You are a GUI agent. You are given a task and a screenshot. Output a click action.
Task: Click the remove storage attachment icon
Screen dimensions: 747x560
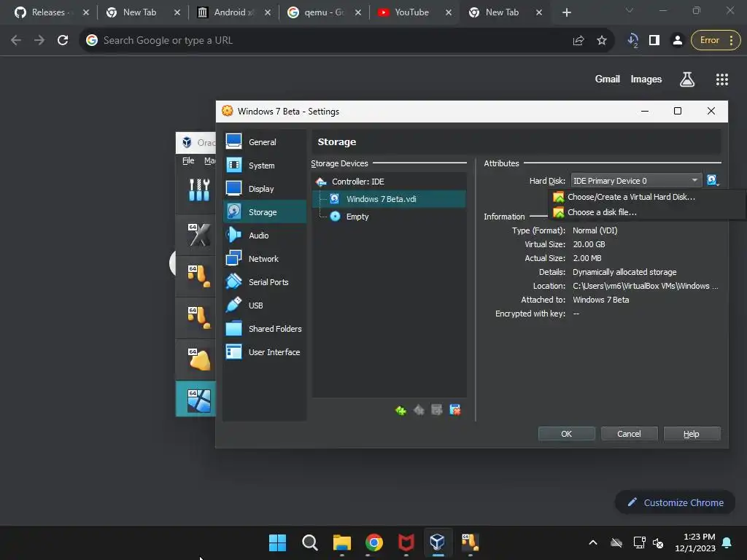pyautogui.click(x=455, y=410)
